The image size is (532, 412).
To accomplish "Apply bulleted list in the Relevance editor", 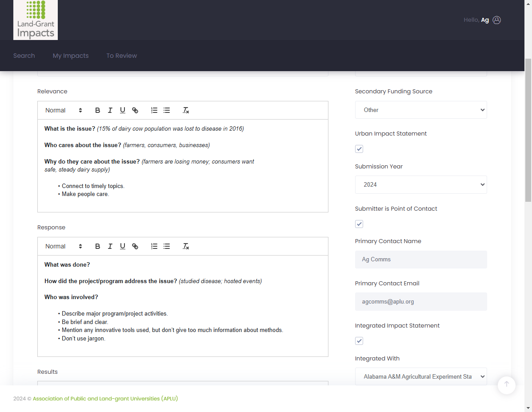I will (167, 110).
